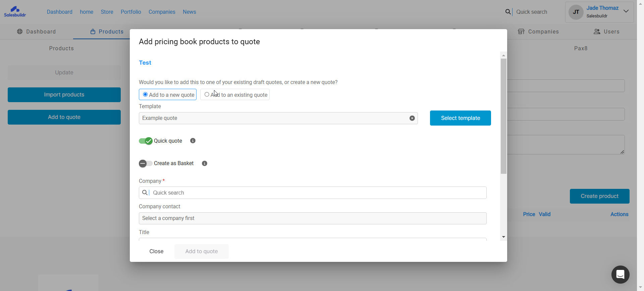
Task: Sort by the Valid column header
Action: pyautogui.click(x=545, y=214)
